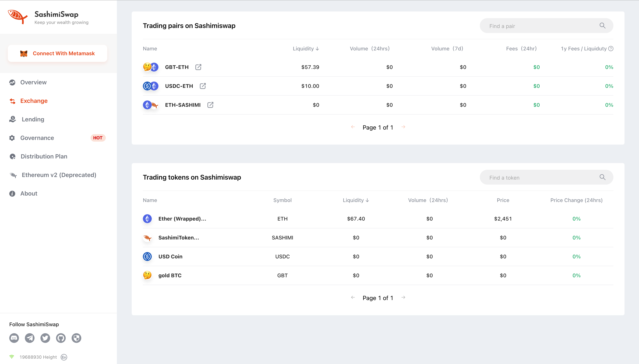Click the search icon in Find a pair
Screen dimensions: 639x364
[x=602, y=26]
